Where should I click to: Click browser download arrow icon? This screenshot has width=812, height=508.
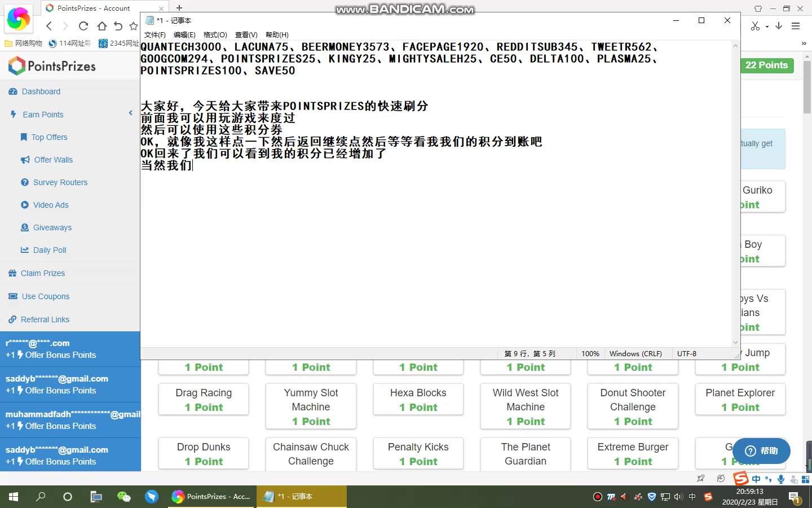[779, 26]
